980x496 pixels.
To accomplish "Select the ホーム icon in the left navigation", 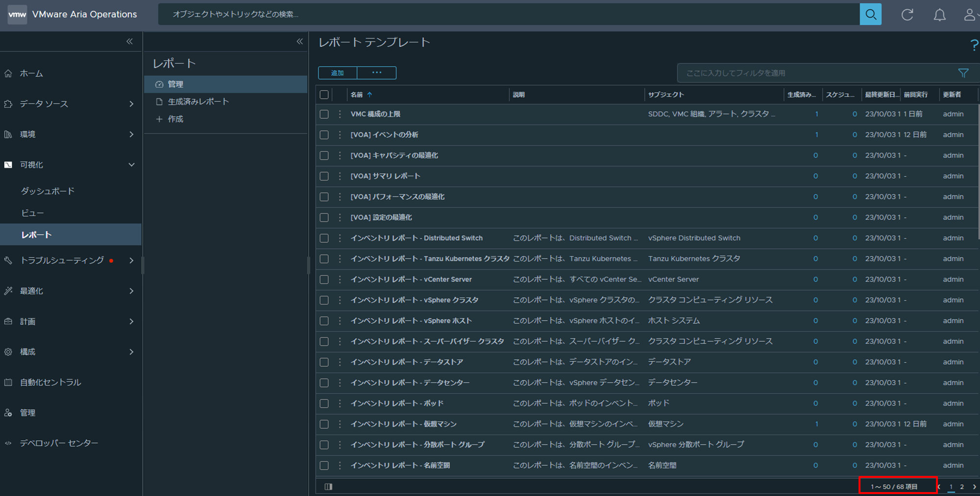I will (8, 73).
